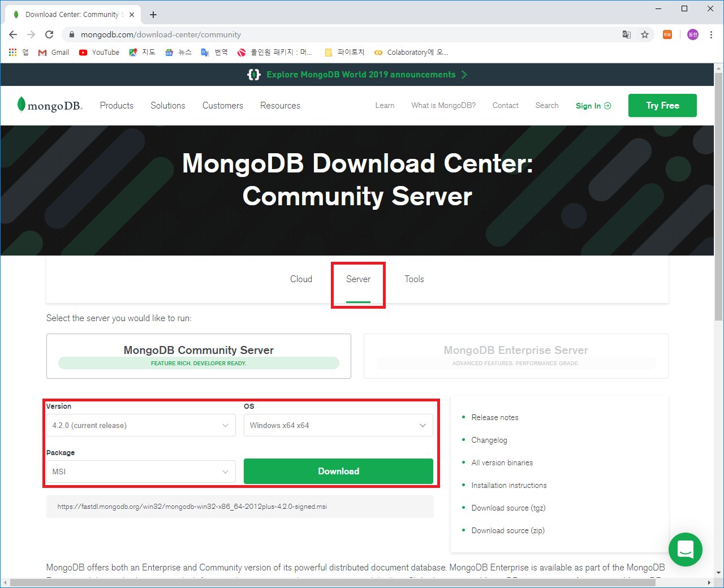
Task: Open the YouTube bookmark
Action: click(x=99, y=52)
